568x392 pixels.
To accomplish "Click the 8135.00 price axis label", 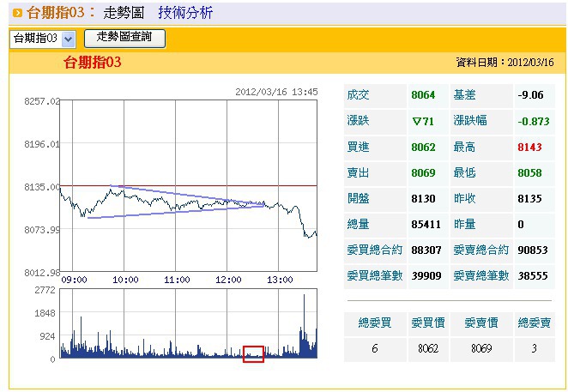I will [x=42, y=187].
